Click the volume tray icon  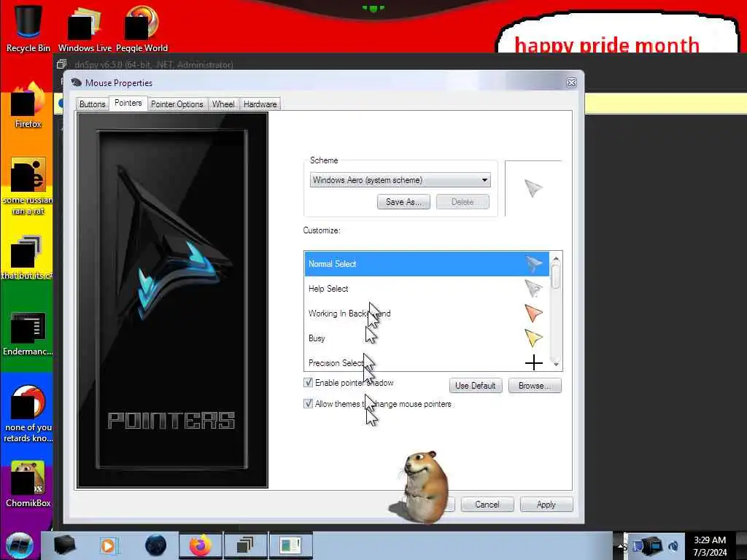click(x=673, y=545)
